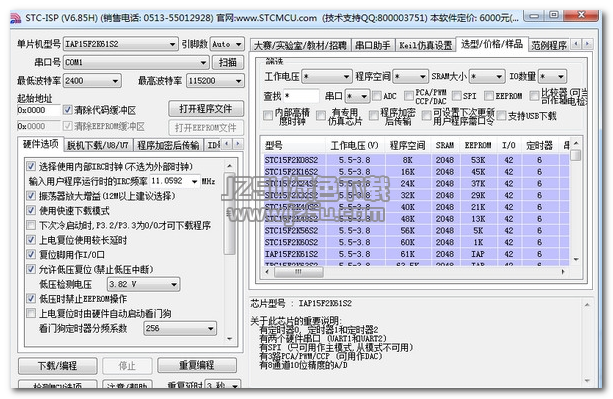The image size is (613, 399).
Task: Switch to 大赛/实验室/教材/招聘 tab
Action: pyautogui.click(x=300, y=45)
